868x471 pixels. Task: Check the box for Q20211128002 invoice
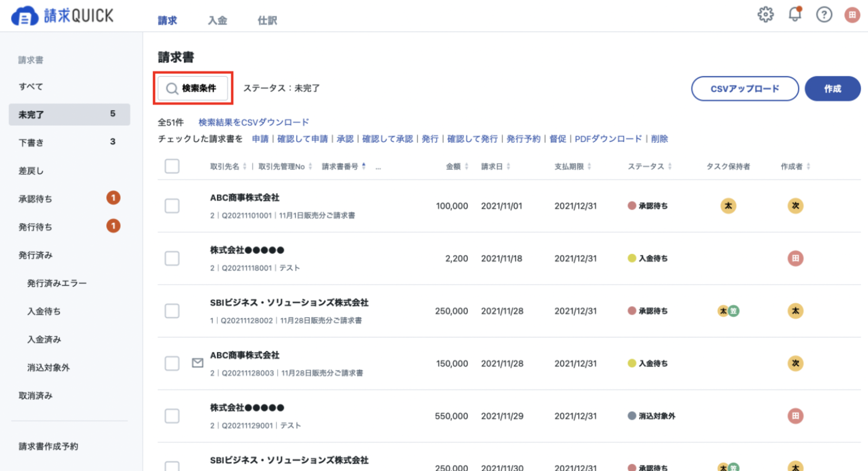(172, 311)
